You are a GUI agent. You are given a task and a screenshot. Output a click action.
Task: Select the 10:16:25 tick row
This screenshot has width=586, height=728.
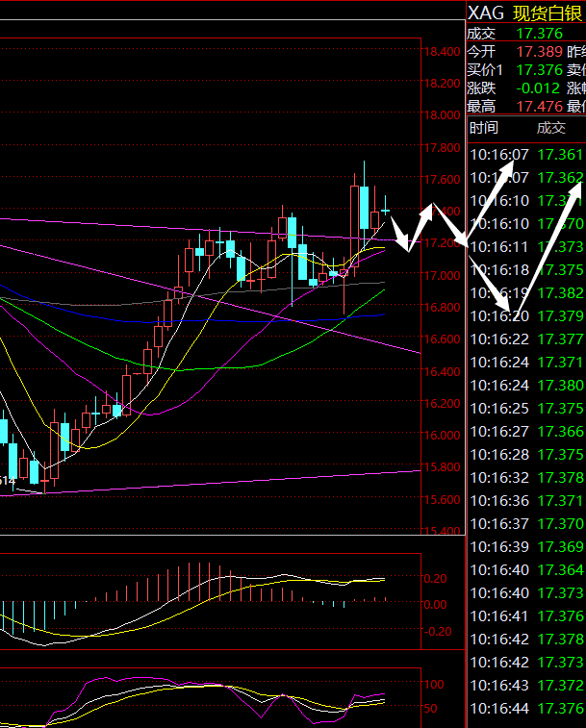tap(526, 409)
